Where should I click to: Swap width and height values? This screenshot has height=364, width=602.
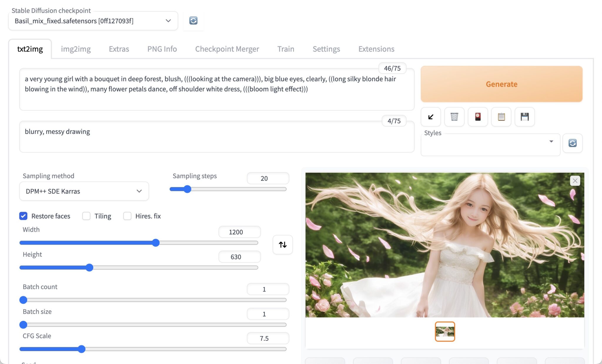tap(282, 244)
